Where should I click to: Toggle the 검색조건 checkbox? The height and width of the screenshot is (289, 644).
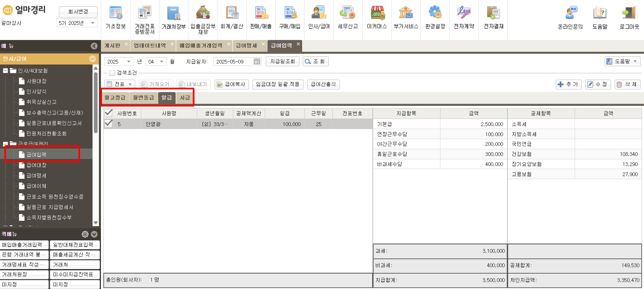coord(112,73)
